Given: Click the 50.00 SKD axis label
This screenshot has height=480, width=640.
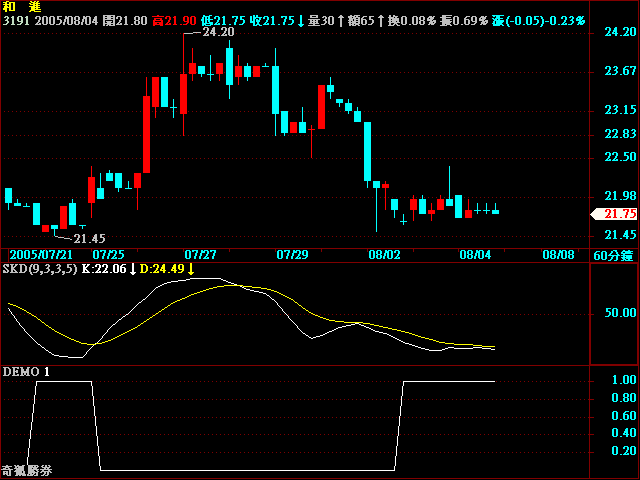Looking at the screenshot, I should pos(620,313).
